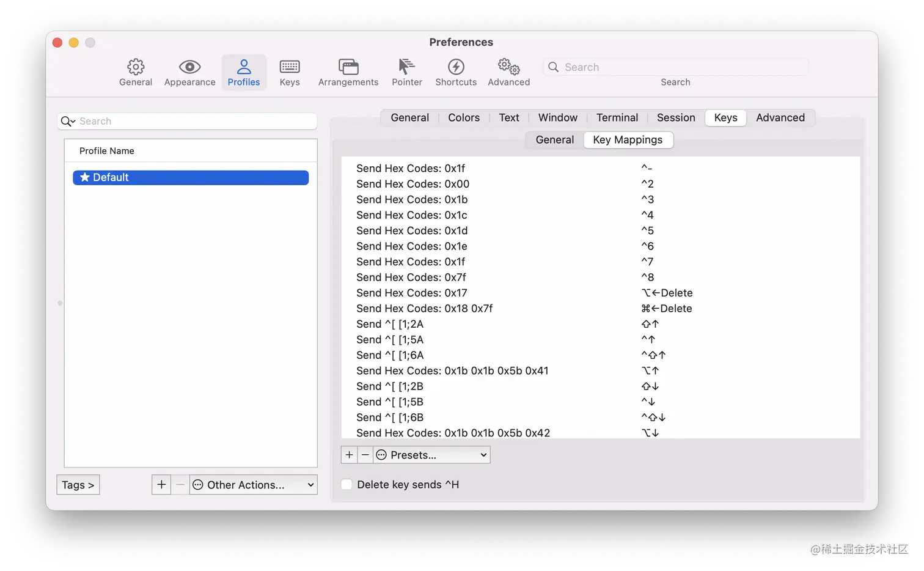The image size is (924, 571).
Task: Select the Key Mappings sub-tab
Action: tap(628, 139)
